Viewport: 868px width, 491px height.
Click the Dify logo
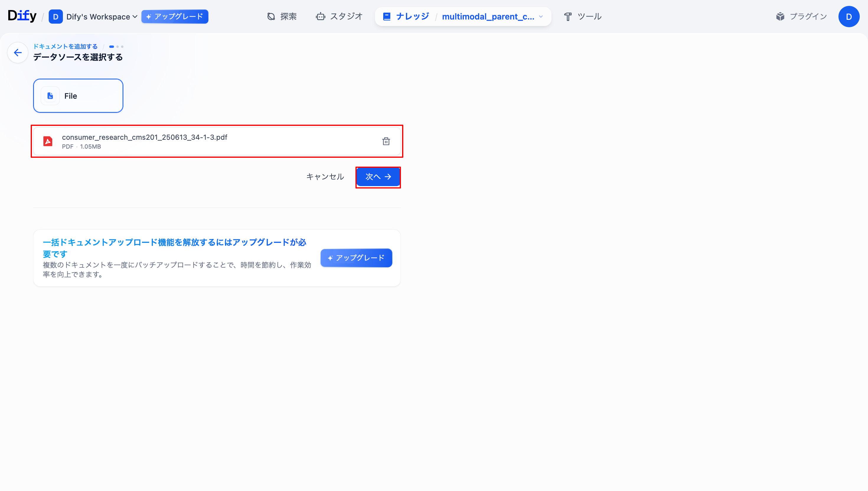pyautogui.click(x=22, y=16)
